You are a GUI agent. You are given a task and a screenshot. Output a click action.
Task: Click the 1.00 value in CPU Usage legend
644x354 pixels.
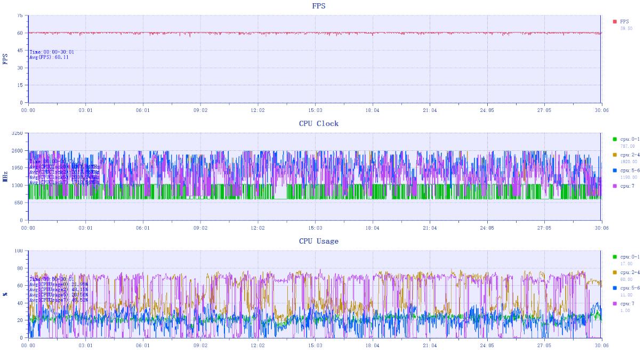(625, 310)
